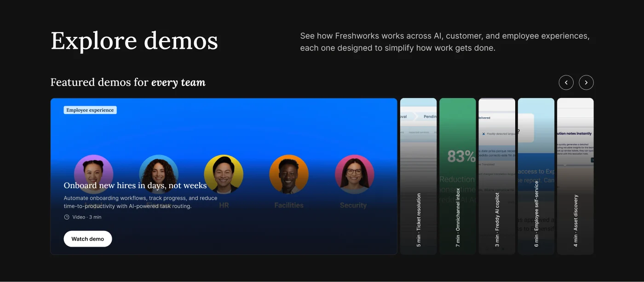Click the next carousel arrow
644x282 pixels.
click(586, 82)
